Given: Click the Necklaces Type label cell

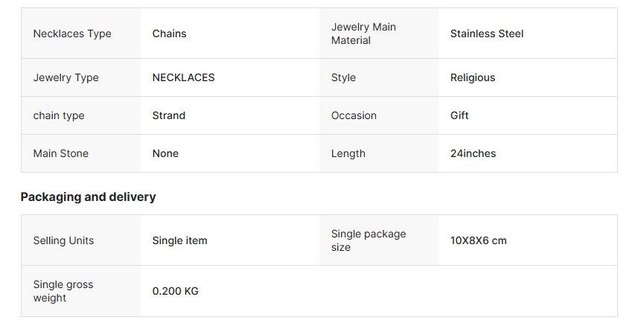Looking at the screenshot, I should 72,33.
